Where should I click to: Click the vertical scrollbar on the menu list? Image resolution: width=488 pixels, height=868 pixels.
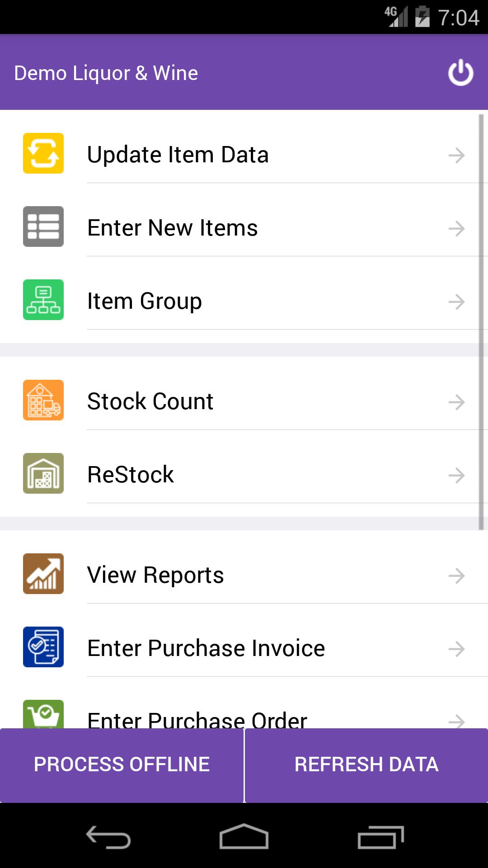(x=481, y=321)
